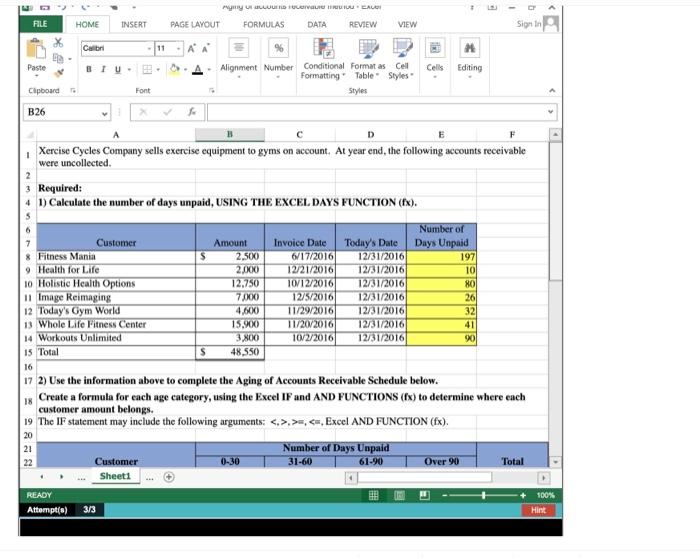This screenshot has width=700, height=559.
Task: Click the zoom out minus icon
Action: click(x=444, y=496)
